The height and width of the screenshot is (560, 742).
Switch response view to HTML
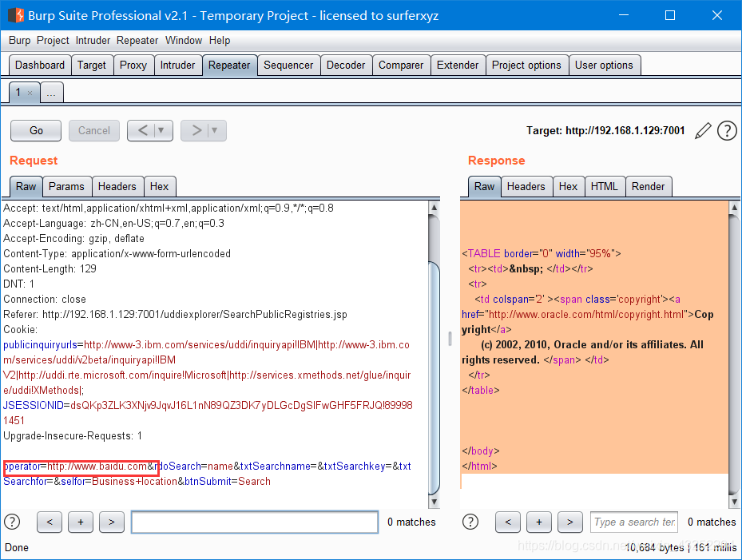click(605, 186)
